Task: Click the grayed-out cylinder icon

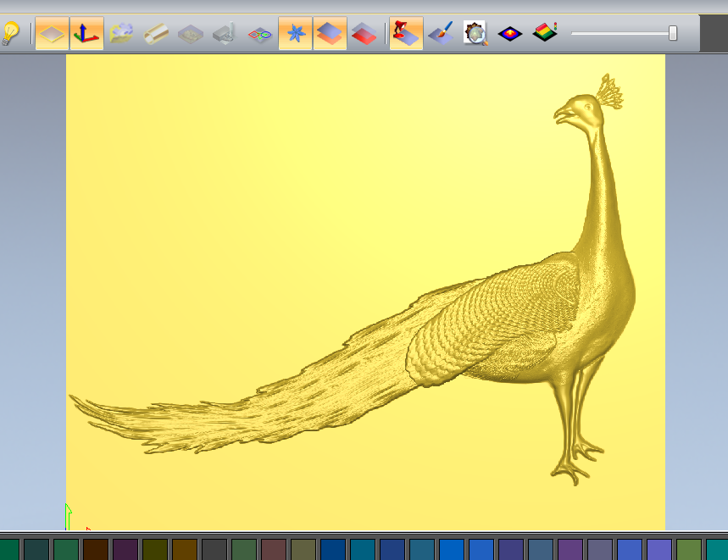Action: click(x=156, y=34)
